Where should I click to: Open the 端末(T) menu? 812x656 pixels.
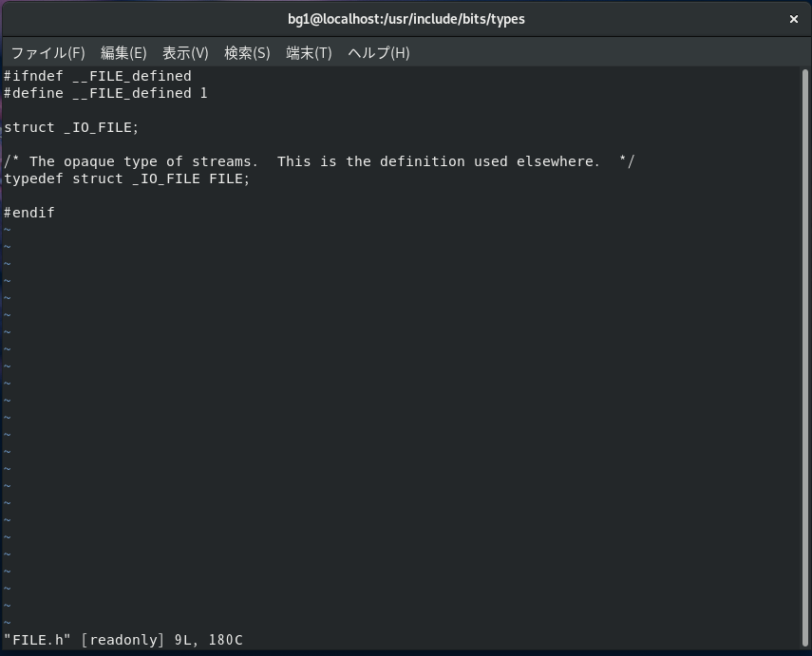tap(309, 53)
